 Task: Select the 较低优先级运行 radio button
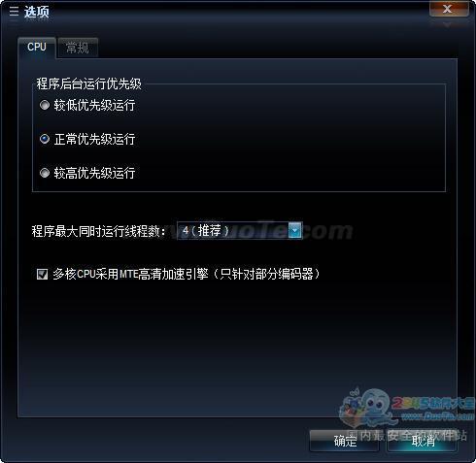point(45,105)
